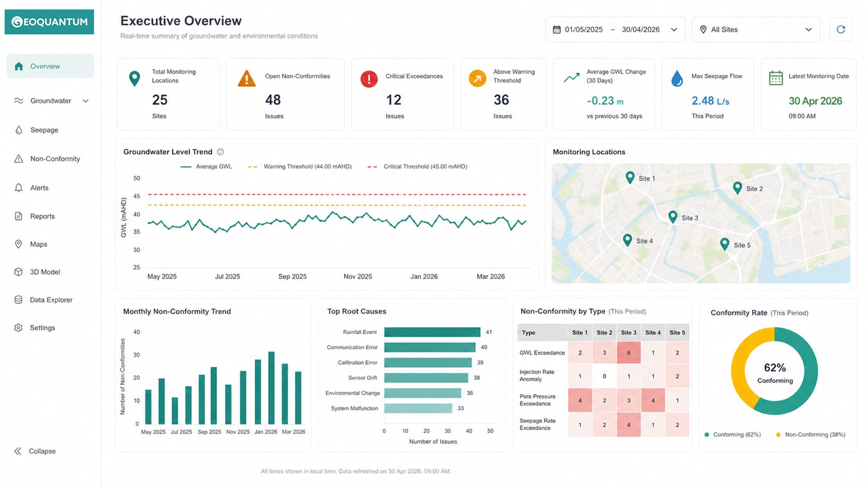868x493 pixels.
Task: Click the Maps location icon
Action: click(19, 244)
